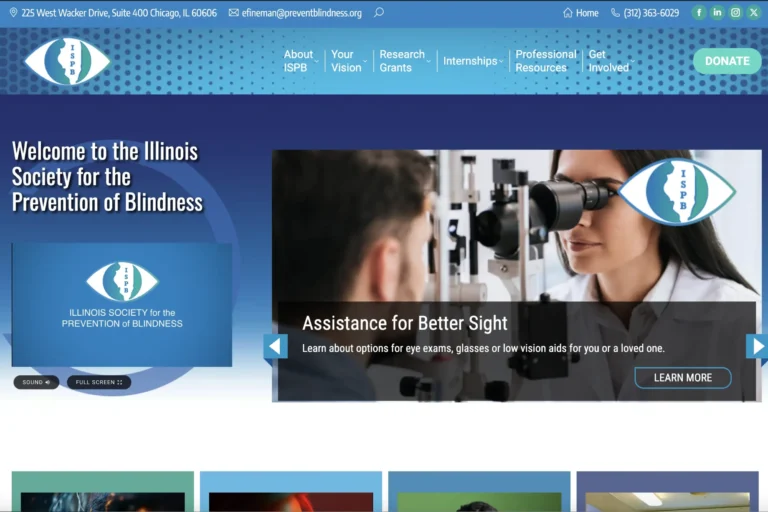Open search with the magnifier icon
The width and height of the screenshot is (768, 512).
point(379,13)
